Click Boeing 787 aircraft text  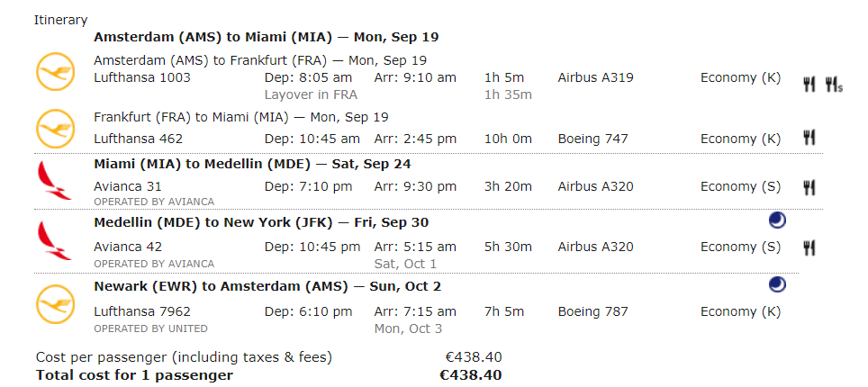[x=592, y=311]
